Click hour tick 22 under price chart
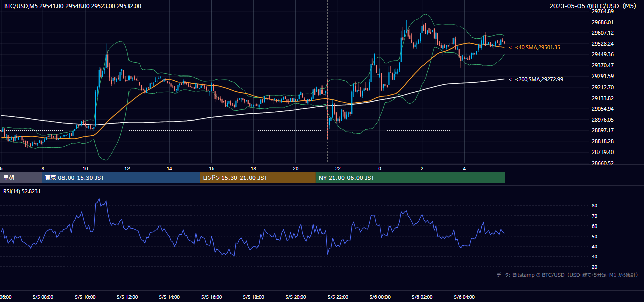644x302 pixels. pyautogui.click(x=338, y=169)
